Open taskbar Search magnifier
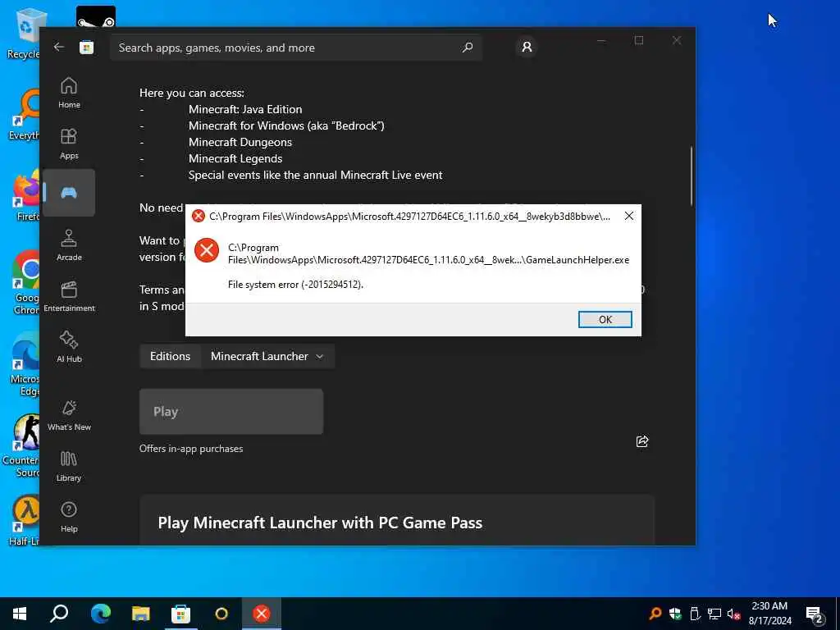840x630 pixels. (59, 614)
